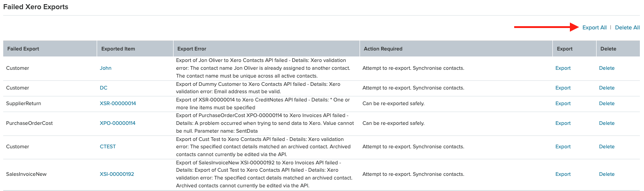Open sales invoice XSI-00000192

[117, 174]
